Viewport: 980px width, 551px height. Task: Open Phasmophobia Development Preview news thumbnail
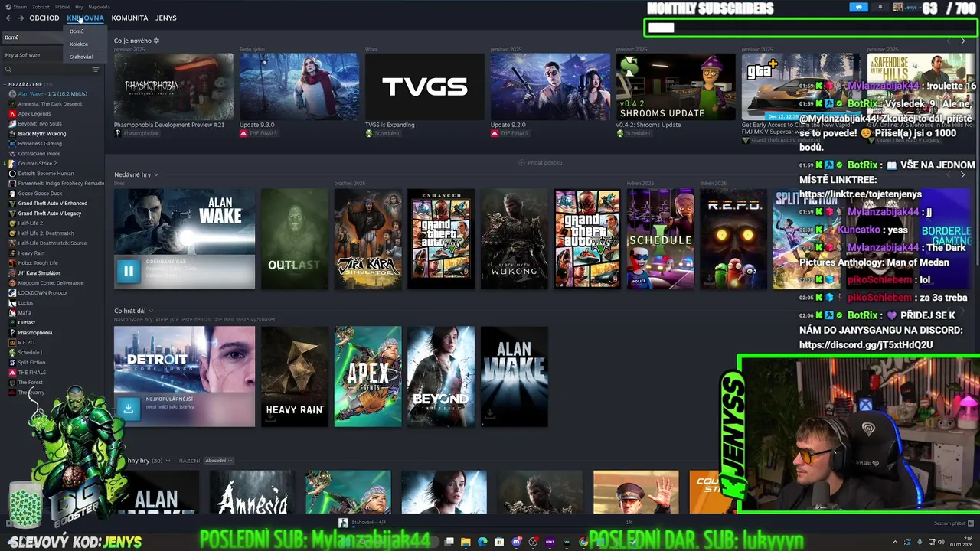click(174, 86)
